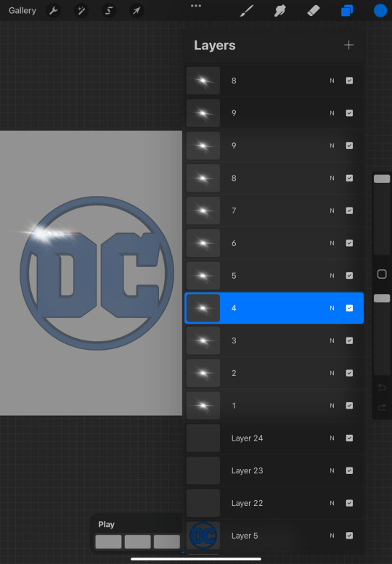The width and height of the screenshot is (392, 564).
Task: Open blend mode N on layer 4
Action: (332, 308)
